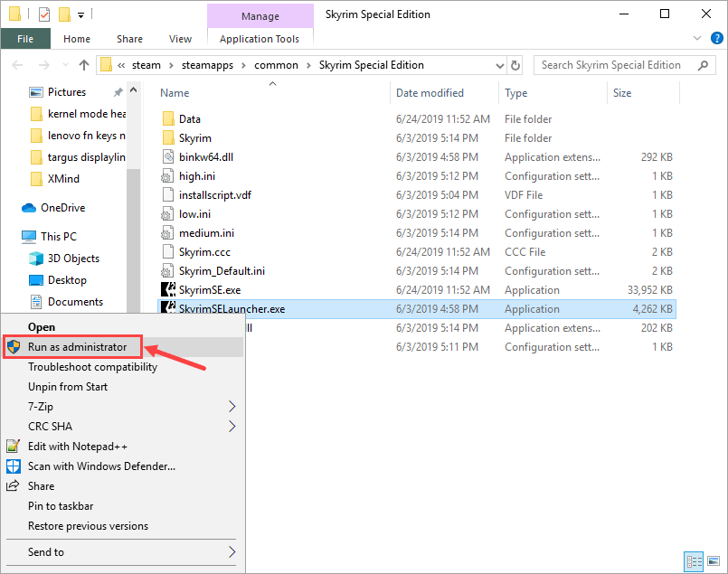Expand the ribbon with the chevron arrow

(696, 39)
